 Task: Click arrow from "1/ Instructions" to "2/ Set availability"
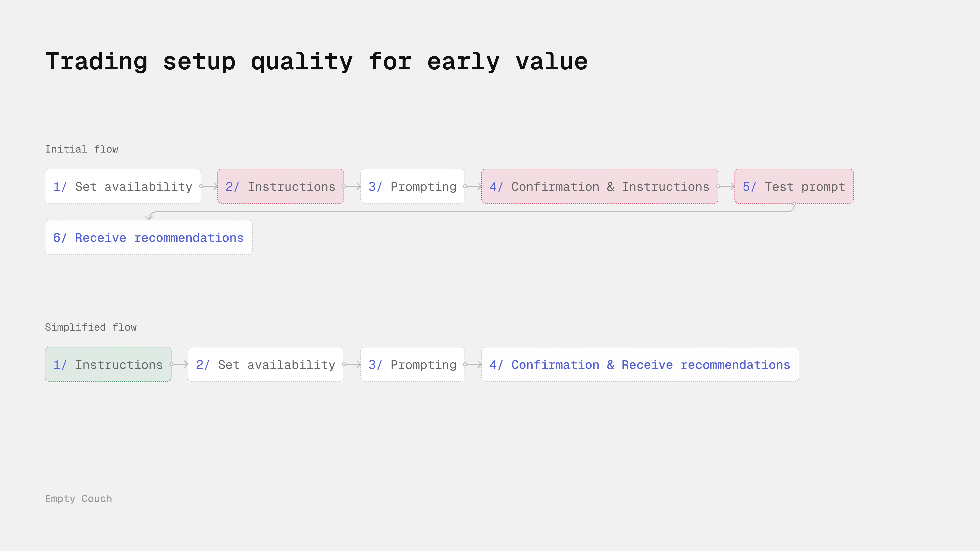pos(180,364)
